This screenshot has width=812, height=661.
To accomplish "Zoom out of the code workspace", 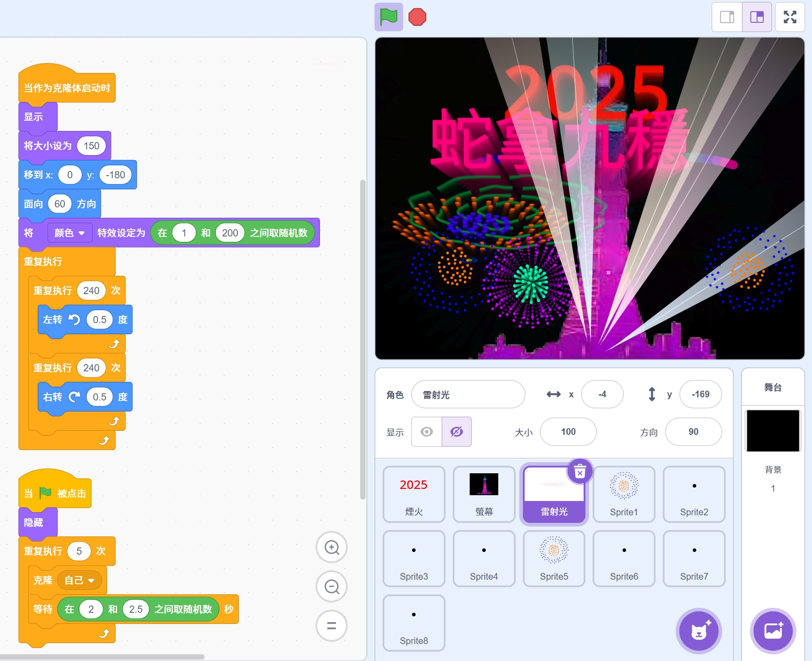I will coord(332,586).
